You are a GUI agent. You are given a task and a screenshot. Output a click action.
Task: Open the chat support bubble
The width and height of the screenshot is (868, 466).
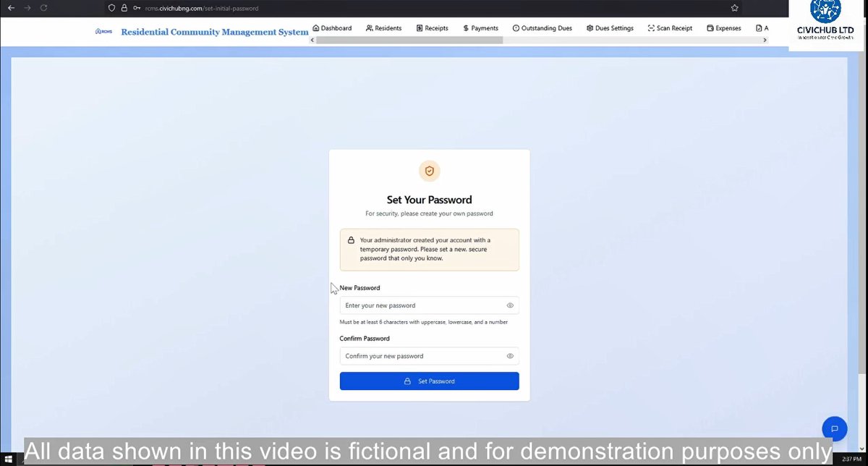pos(835,428)
